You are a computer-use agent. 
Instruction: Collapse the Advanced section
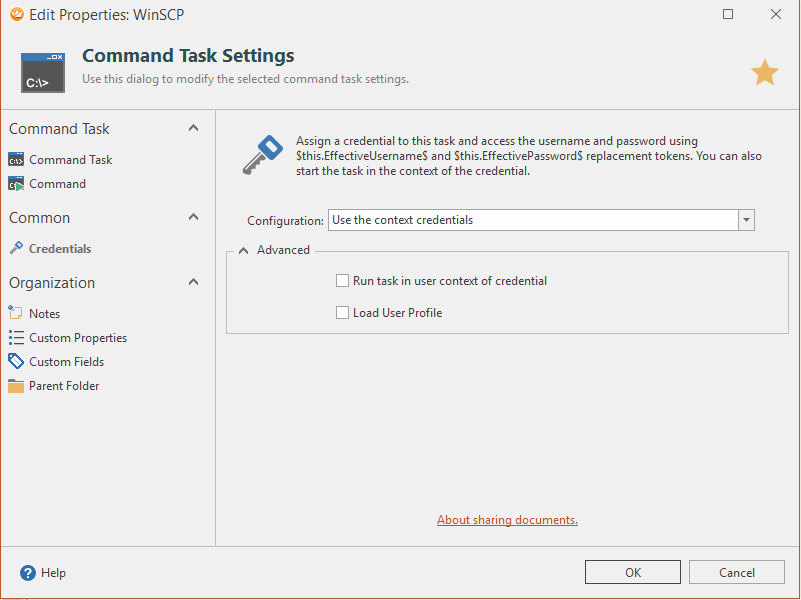coord(243,251)
